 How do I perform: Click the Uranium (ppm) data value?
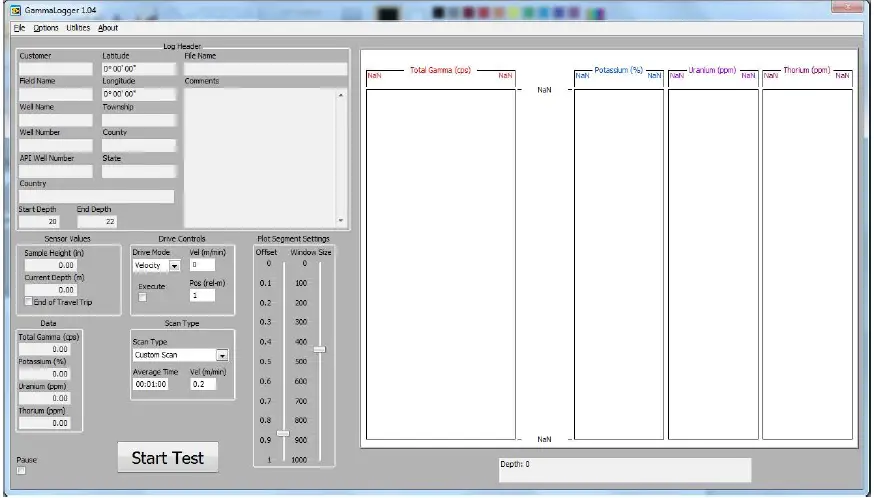click(x=45, y=399)
